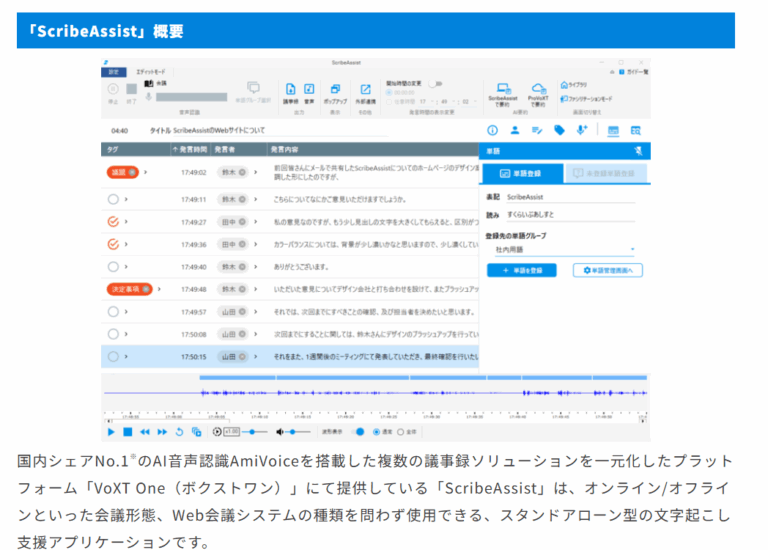
Task: Fast forward with the double-right arrows
Action: click(162, 432)
